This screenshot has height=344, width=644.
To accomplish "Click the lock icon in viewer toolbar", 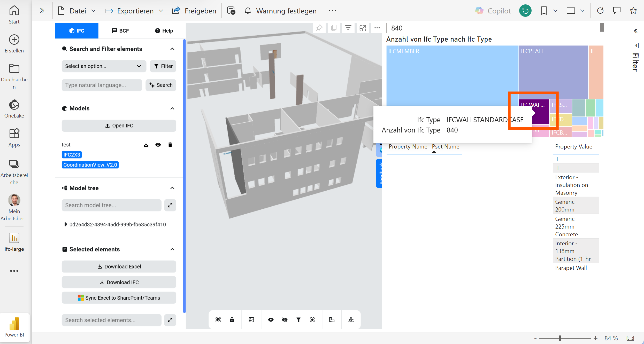I will coord(232,320).
